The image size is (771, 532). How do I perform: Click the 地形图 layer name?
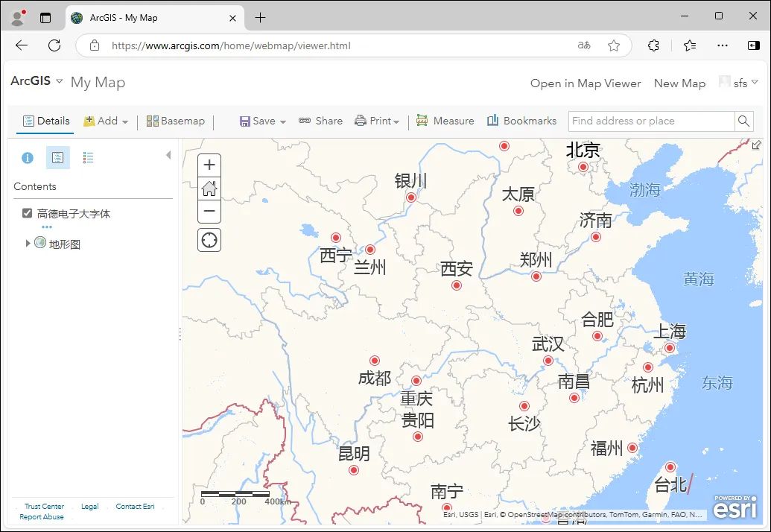[x=64, y=244]
